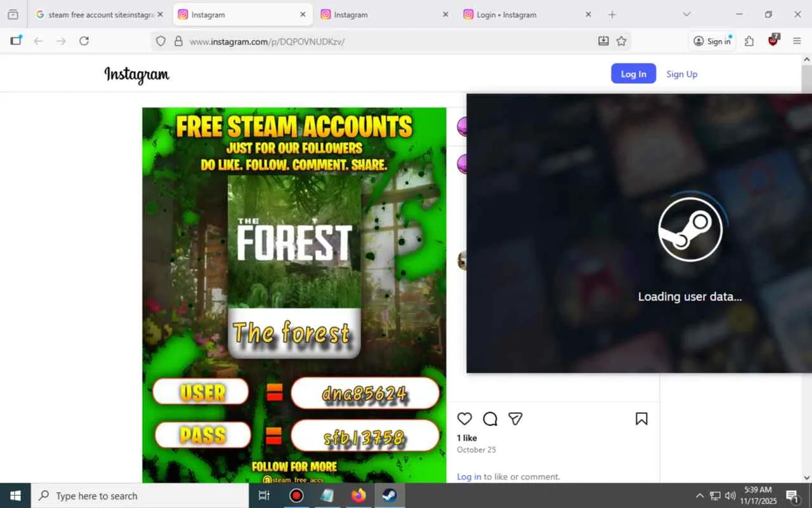Open the red record app in taskbar
812x508 pixels.
pos(296,496)
